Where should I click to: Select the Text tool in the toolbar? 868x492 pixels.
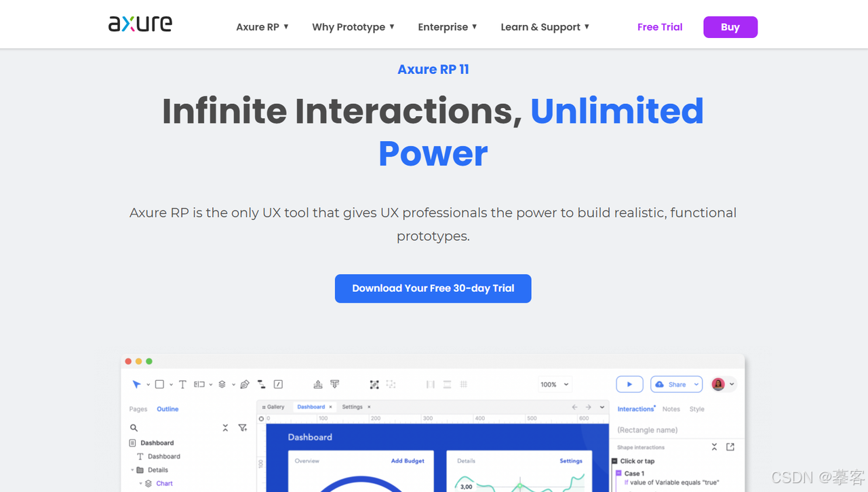click(x=182, y=384)
